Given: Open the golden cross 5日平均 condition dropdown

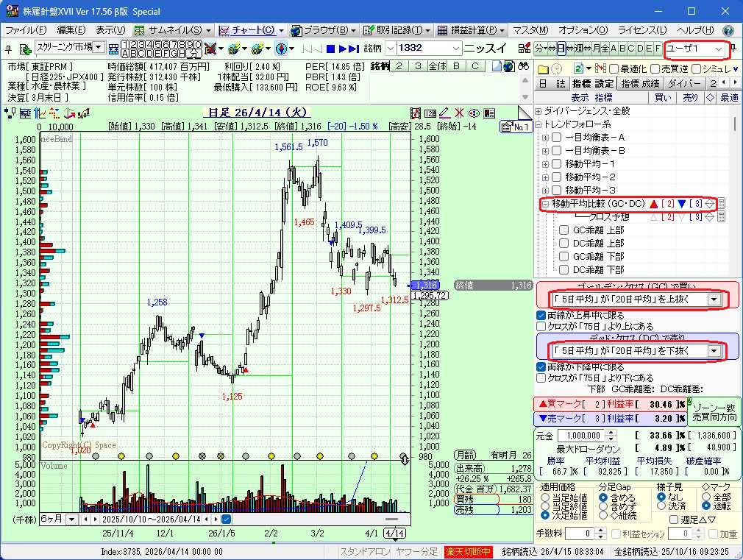Looking at the screenshot, I should pyautogui.click(x=713, y=300).
